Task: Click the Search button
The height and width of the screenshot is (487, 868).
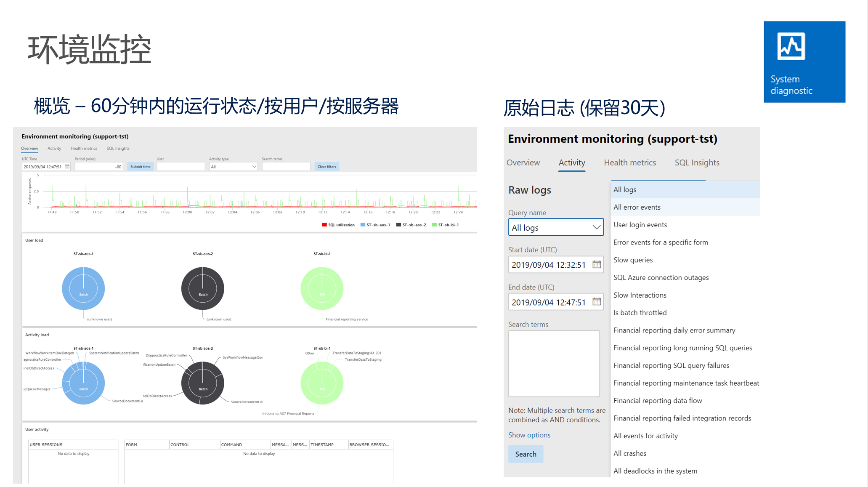Action: (x=526, y=454)
